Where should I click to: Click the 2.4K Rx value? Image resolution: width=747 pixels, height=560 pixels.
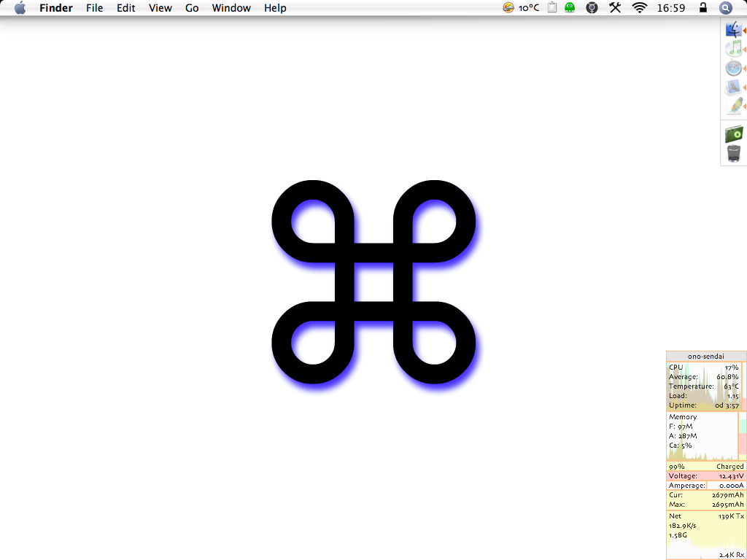(x=731, y=555)
